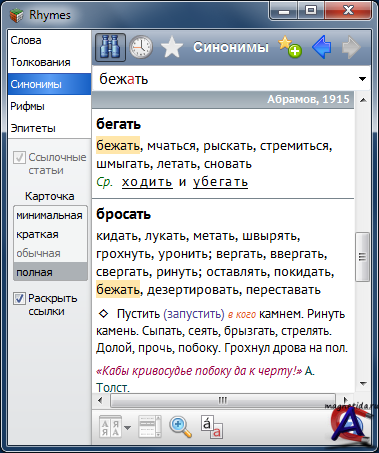Viewport: 379px width, 453px height.
Task: Click the Синонимы title in toolbar
Action: (x=231, y=47)
